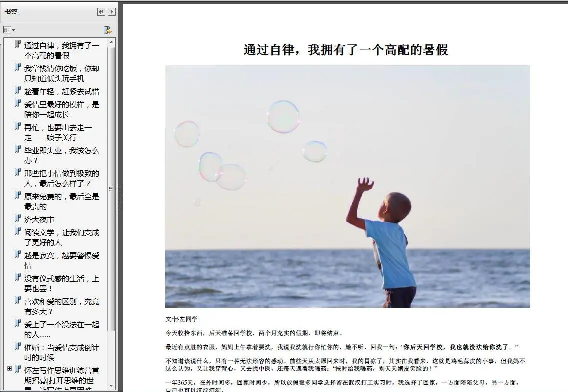Screen dimensions: 568x392
Task: Select the bookmark "通过自律，我拥有了一个高配的暑假"
Action: tap(60, 50)
